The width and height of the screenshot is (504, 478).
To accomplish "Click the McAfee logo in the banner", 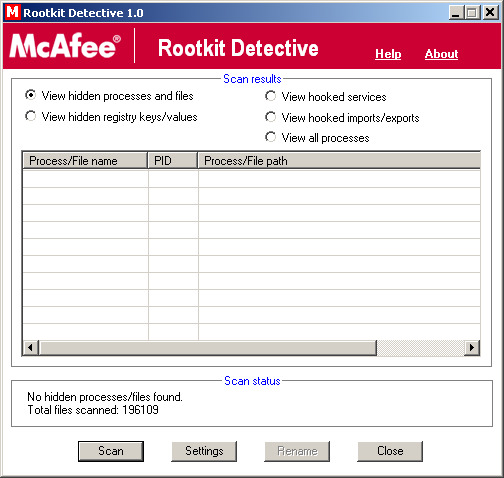I will (65, 46).
